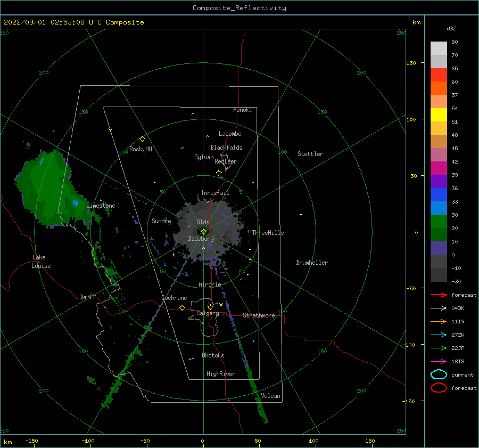
Task: Select the Sundre label
Action: [x=161, y=221]
